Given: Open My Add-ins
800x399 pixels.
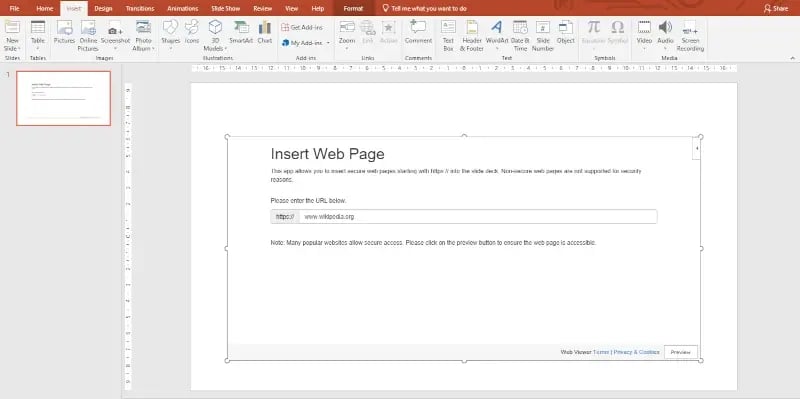Looking at the screenshot, I should coord(303,43).
